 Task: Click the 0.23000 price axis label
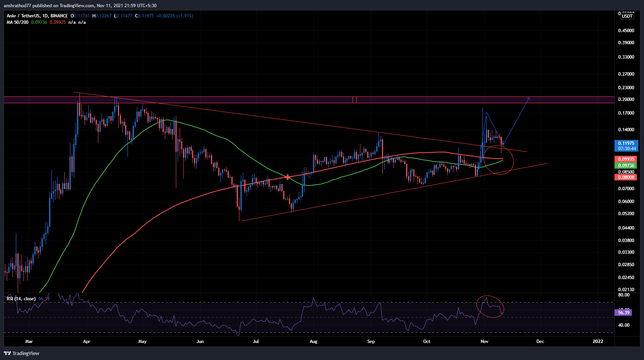(626, 88)
